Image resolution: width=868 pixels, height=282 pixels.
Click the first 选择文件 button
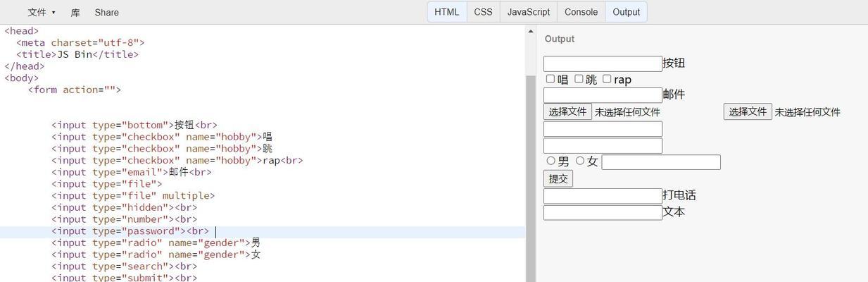tap(567, 111)
